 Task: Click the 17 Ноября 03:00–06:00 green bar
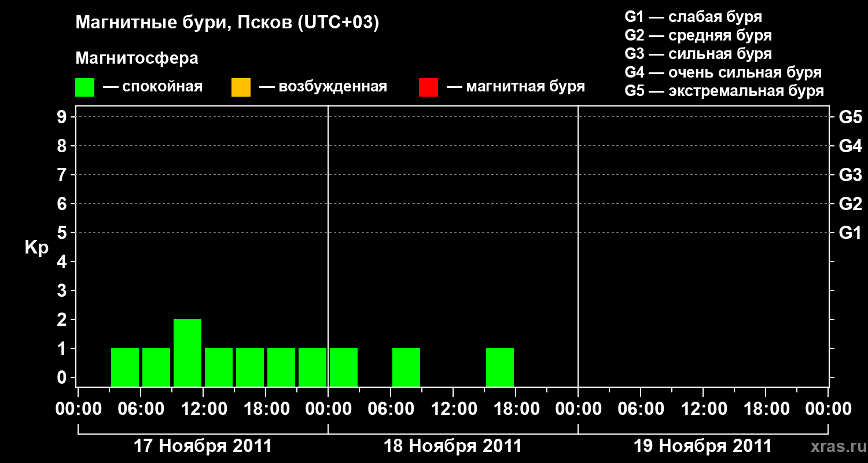(125, 367)
